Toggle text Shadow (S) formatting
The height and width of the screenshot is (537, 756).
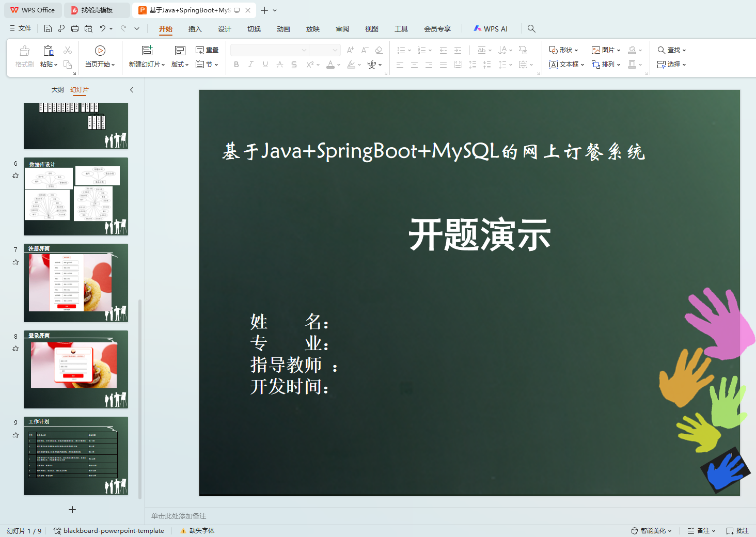(x=294, y=65)
